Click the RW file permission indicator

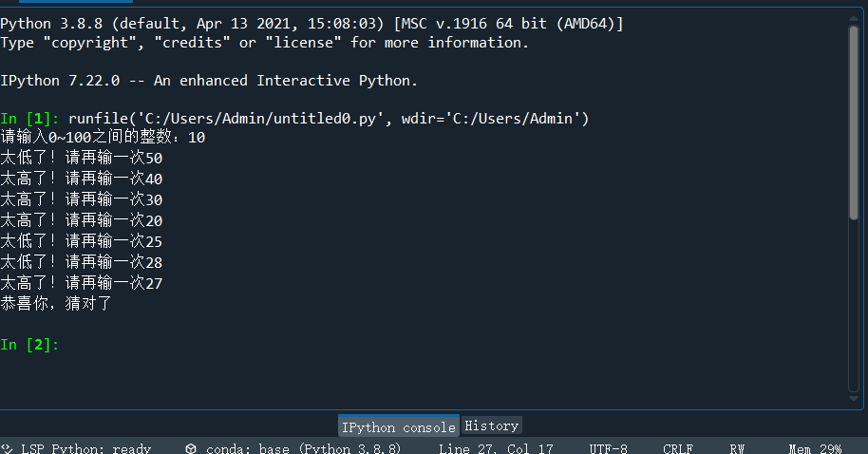[737, 448]
